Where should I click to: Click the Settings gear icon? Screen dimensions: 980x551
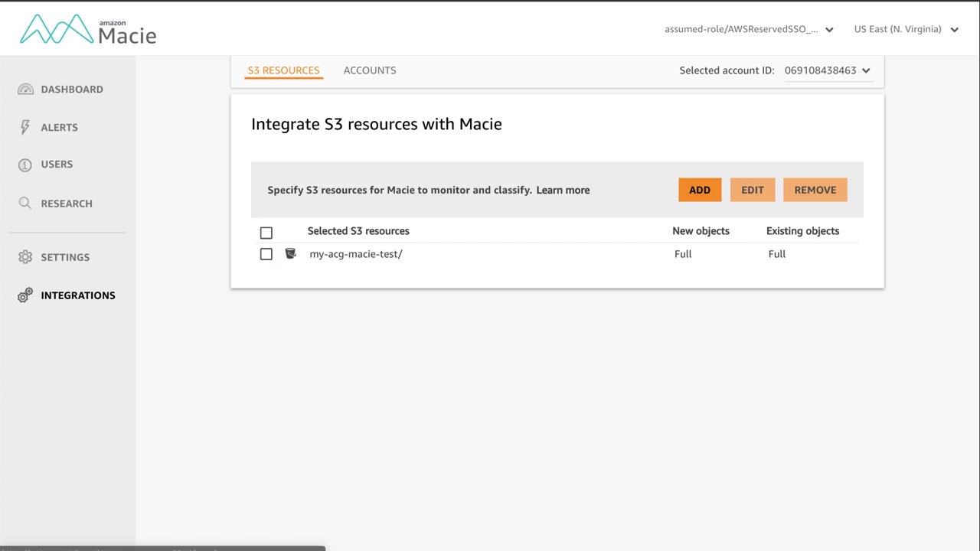pyautogui.click(x=25, y=257)
